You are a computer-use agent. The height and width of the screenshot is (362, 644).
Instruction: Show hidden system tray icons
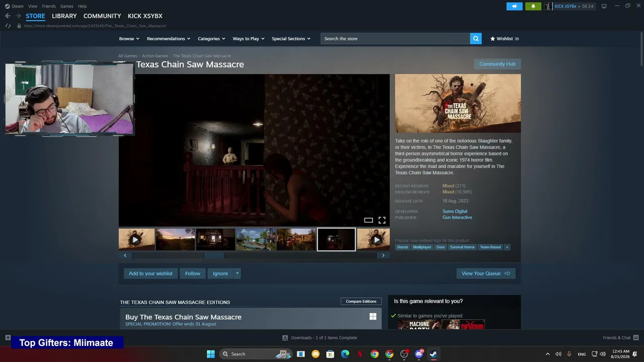click(547, 354)
